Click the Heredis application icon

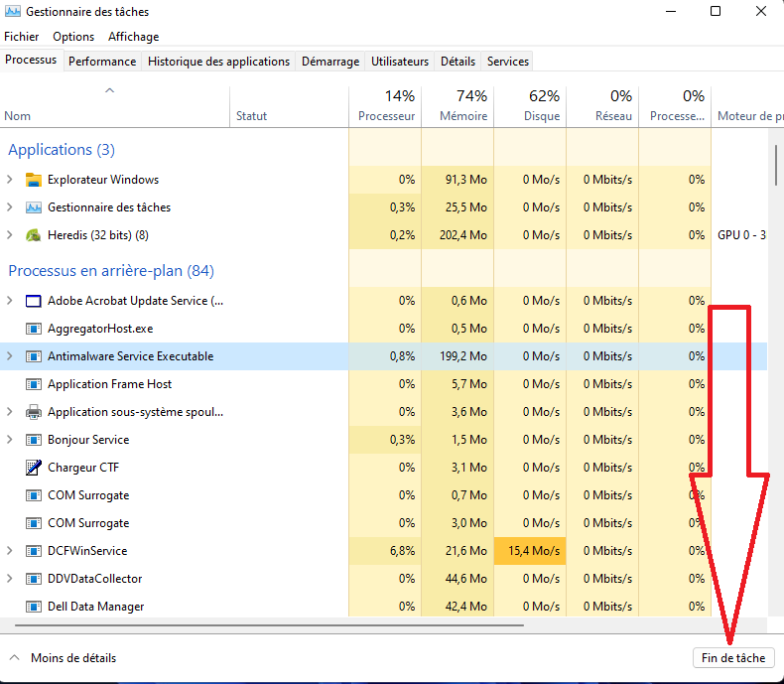[34, 235]
